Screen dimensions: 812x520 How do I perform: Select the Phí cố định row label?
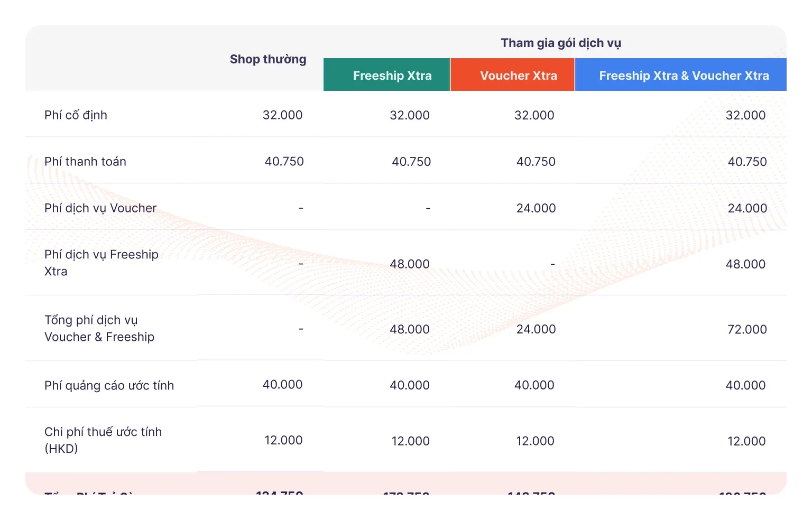click(x=76, y=115)
